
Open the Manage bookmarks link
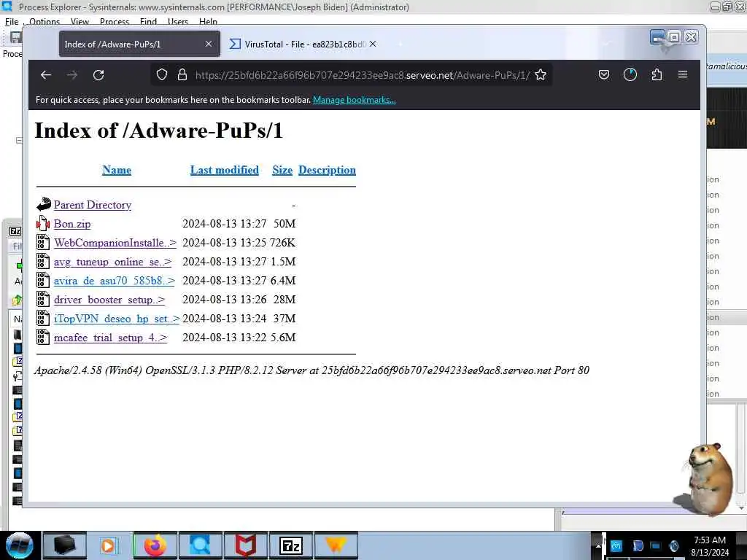(355, 100)
